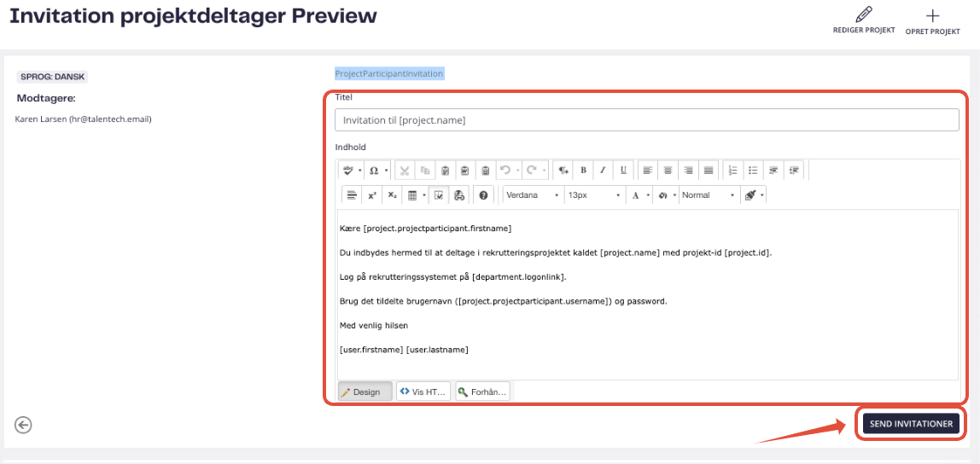
Task: Switch to the Design editor tab
Action: (x=365, y=392)
